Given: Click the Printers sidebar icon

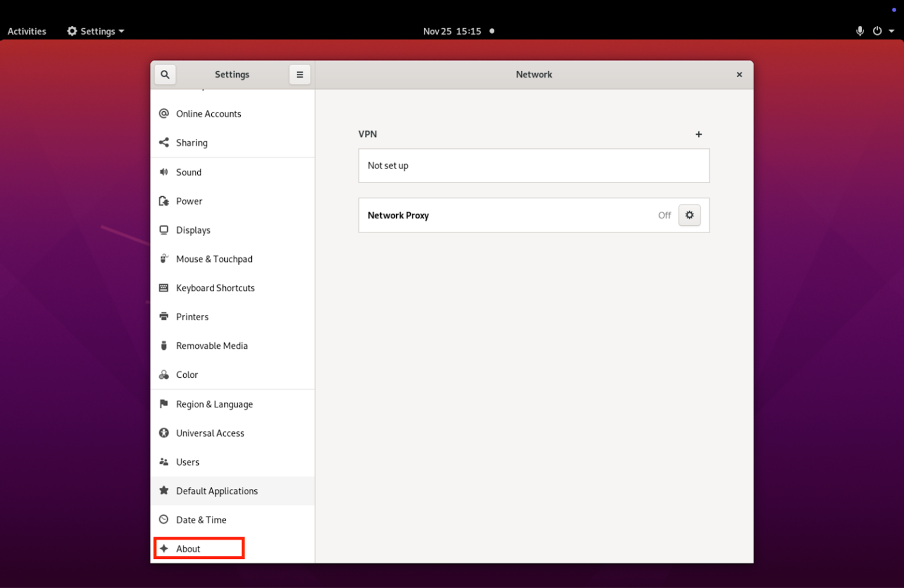Looking at the screenshot, I should (x=164, y=317).
